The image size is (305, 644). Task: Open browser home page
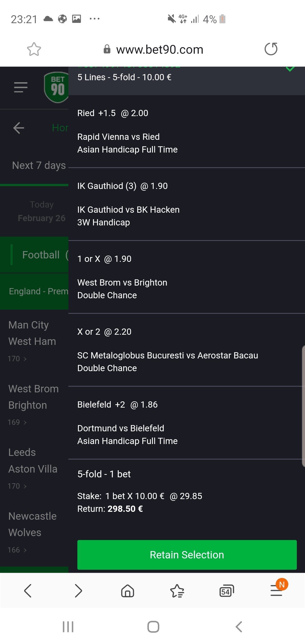[x=127, y=591]
